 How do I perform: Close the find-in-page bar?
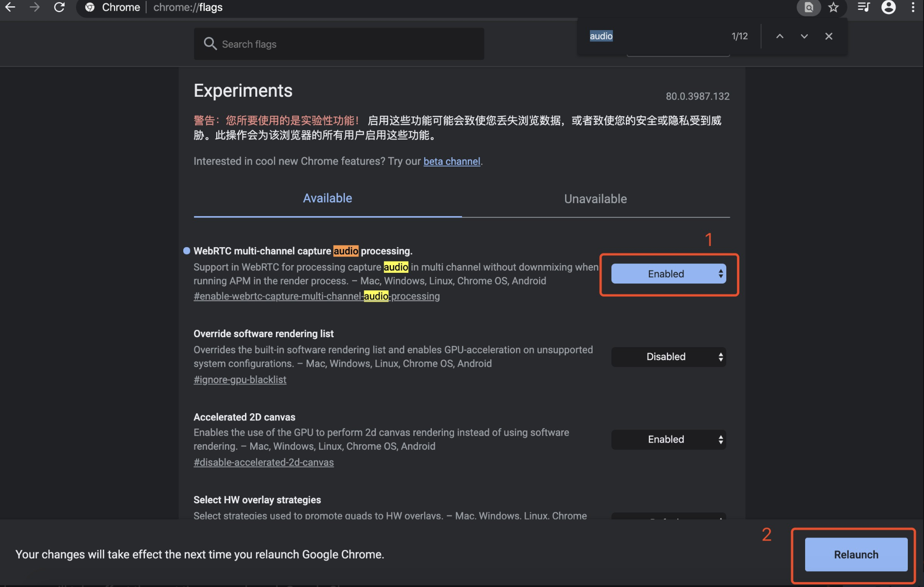pyautogui.click(x=829, y=36)
